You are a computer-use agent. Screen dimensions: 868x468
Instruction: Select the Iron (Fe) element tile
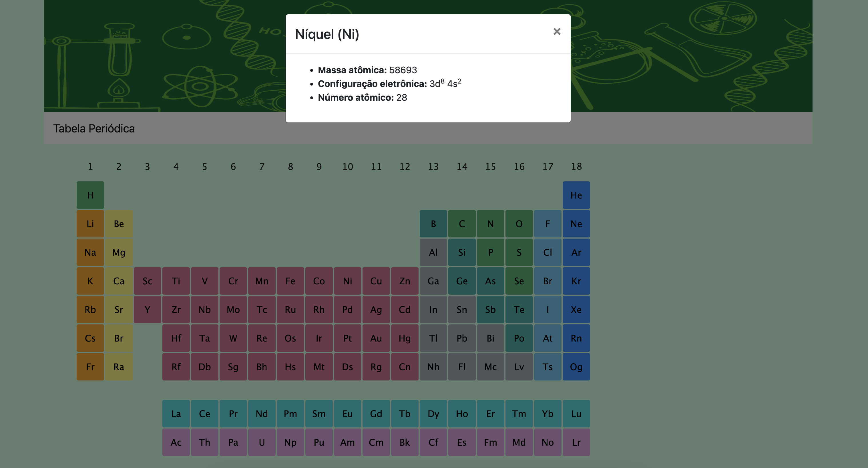(290, 281)
